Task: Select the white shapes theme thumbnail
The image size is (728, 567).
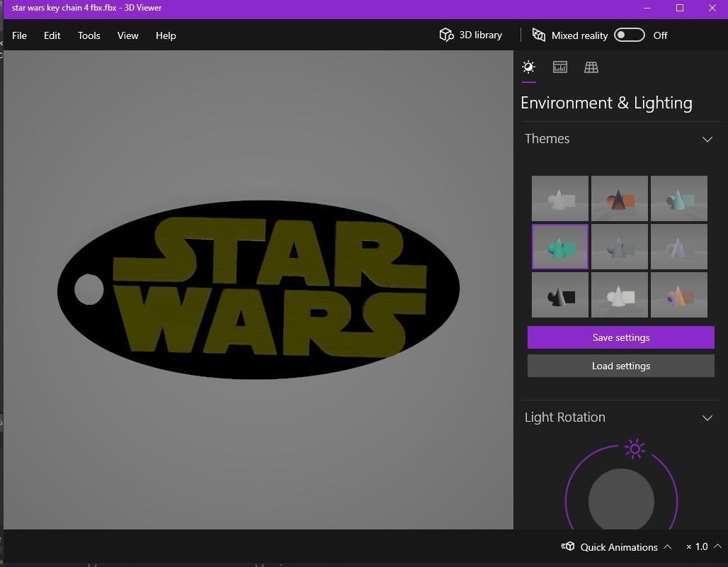Action: tap(620, 295)
